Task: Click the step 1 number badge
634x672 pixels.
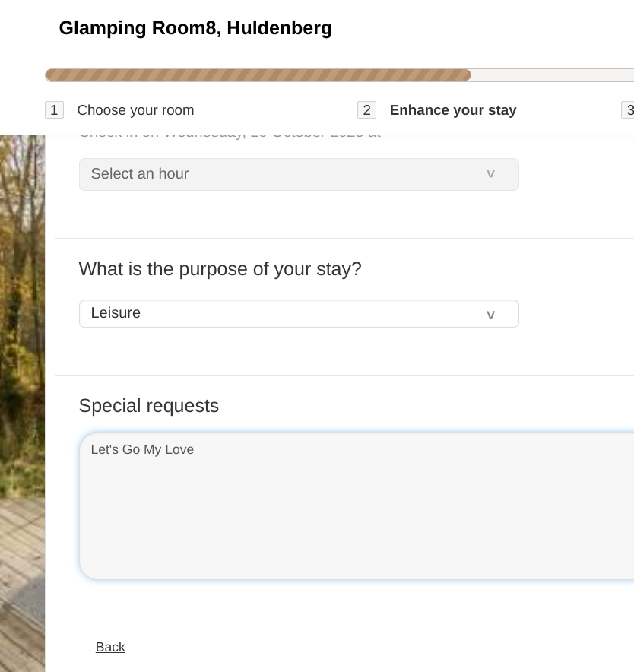Action: tap(54, 110)
